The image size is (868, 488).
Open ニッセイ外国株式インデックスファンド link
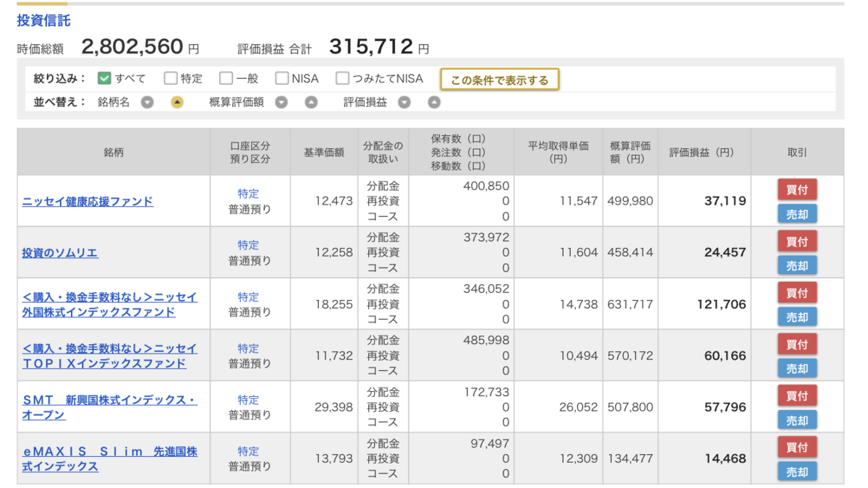point(110,304)
